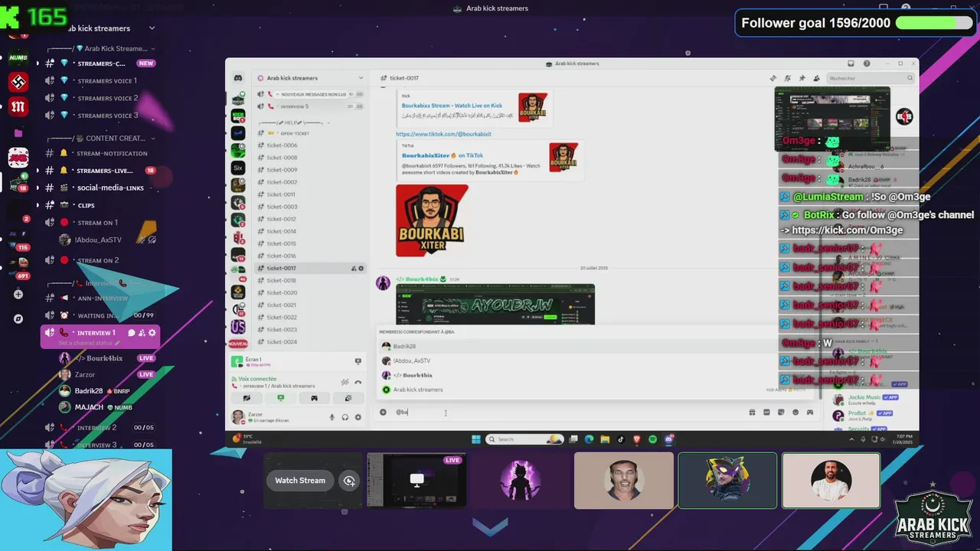This screenshot has height=551, width=980.
Task: Expand the streamers-live channel arrow
Action: [38, 171]
